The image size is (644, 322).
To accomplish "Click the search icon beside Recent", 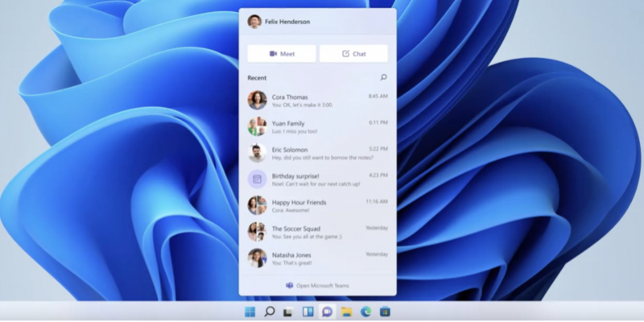I will pos(383,78).
